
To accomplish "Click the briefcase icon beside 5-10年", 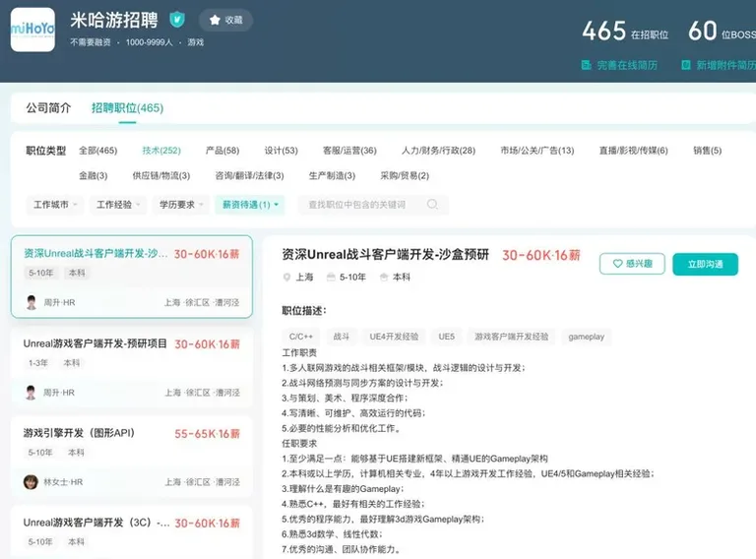I will click(x=331, y=278).
